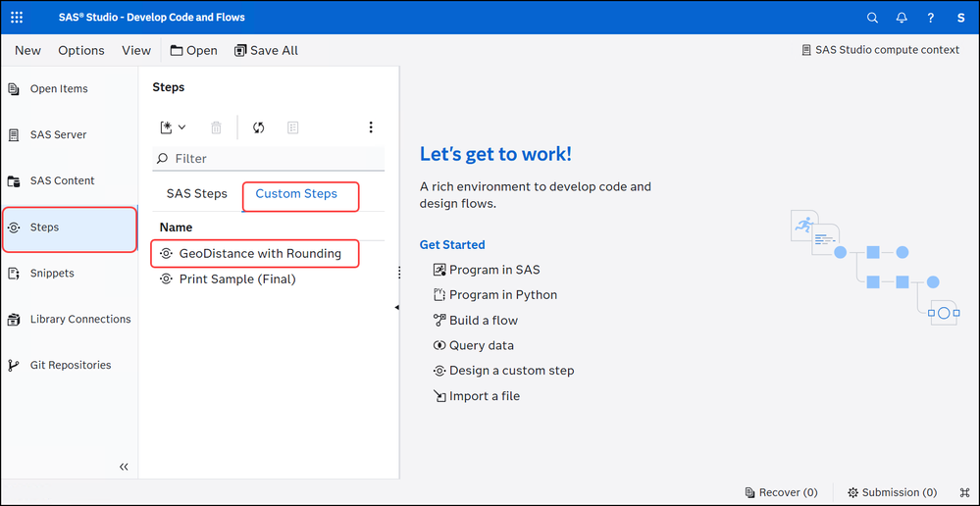The height and width of the screenshot is (506, 980).
Task: Click Recover (0) in status bar
Action: (781, 492)
